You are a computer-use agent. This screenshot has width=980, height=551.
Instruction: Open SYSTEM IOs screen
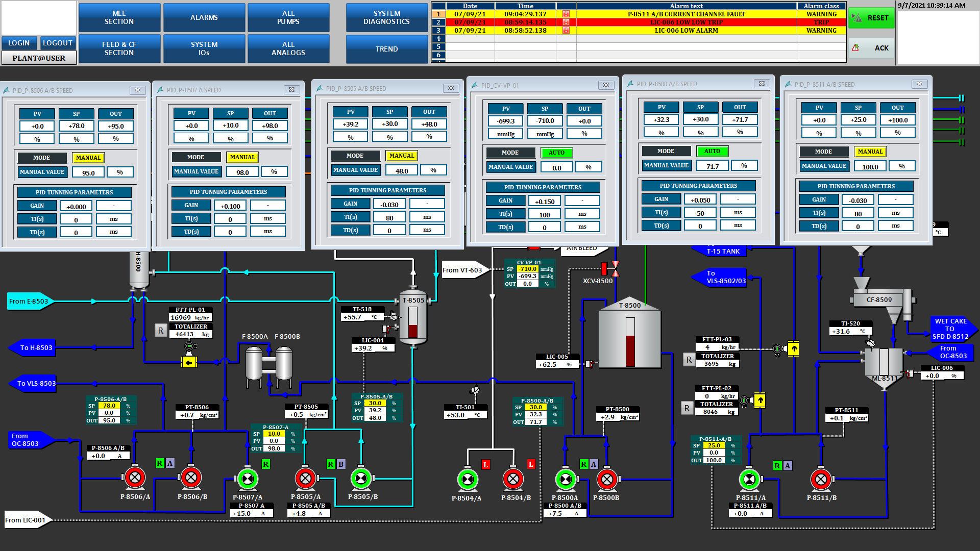click(204, 48)
